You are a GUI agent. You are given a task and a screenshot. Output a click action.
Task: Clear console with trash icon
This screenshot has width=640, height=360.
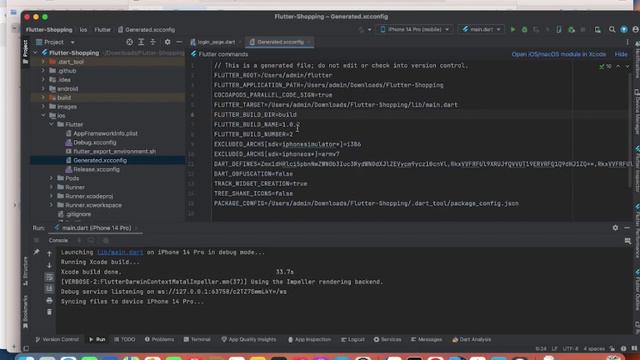pyautogui.click(x=49, y=312)
